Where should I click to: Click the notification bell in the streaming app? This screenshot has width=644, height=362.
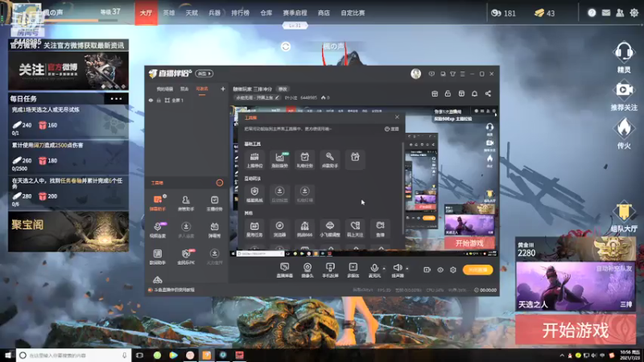(474, 93)
